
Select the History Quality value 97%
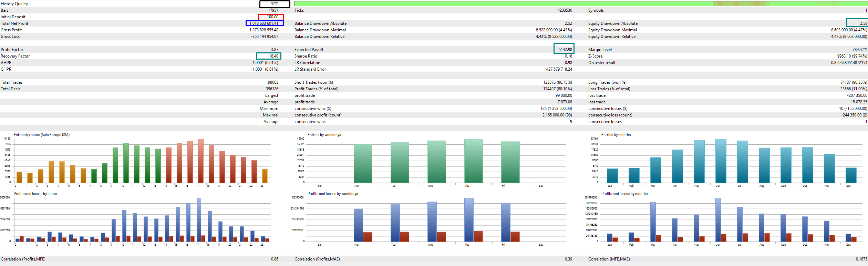(x=275, y=4)
